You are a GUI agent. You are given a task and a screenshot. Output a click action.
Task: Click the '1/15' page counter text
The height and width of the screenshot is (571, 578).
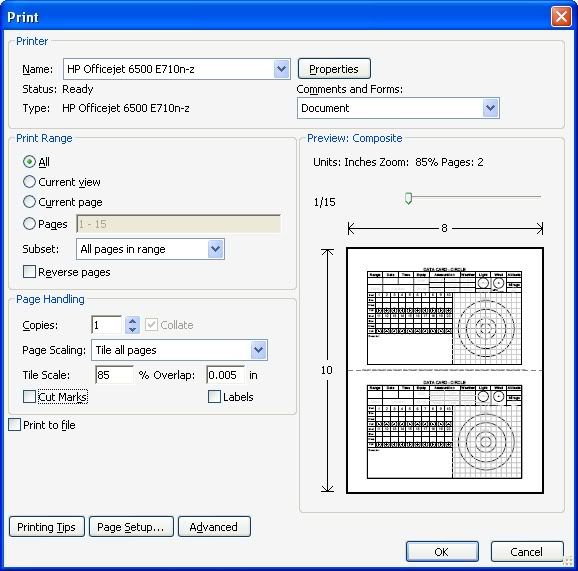click(x=324, y=202)
